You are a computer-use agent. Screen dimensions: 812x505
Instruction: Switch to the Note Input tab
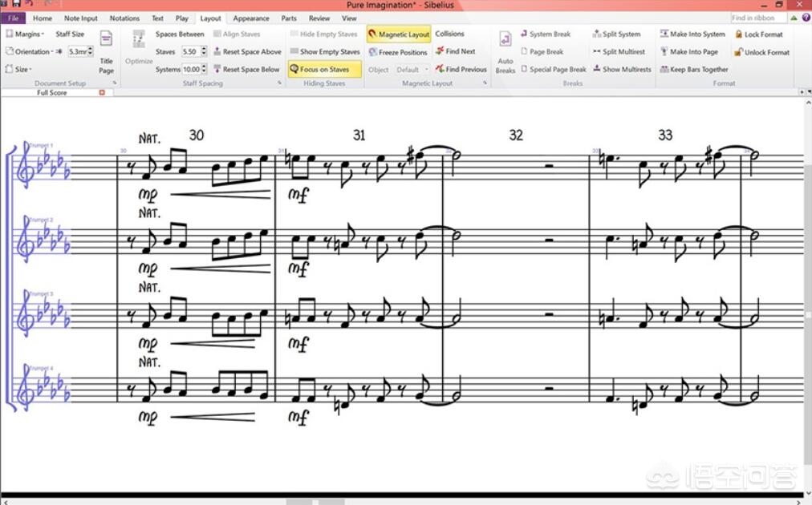(x=81, y=18)
